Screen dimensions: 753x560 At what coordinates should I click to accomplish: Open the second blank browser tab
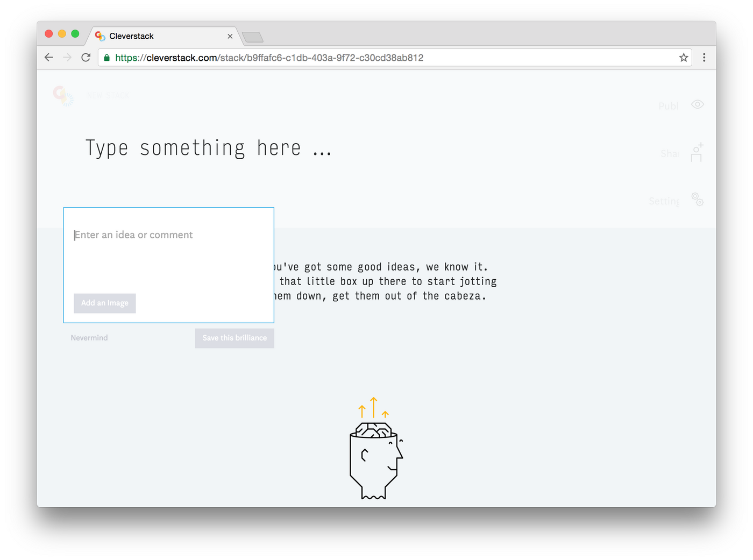[252, 37]
